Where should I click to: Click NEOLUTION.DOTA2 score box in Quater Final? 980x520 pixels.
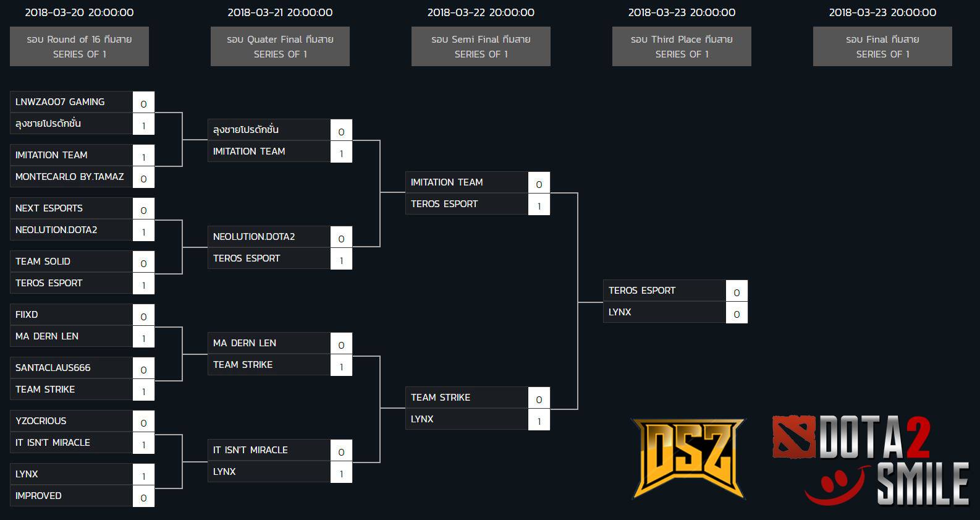[x=341, y=238]
